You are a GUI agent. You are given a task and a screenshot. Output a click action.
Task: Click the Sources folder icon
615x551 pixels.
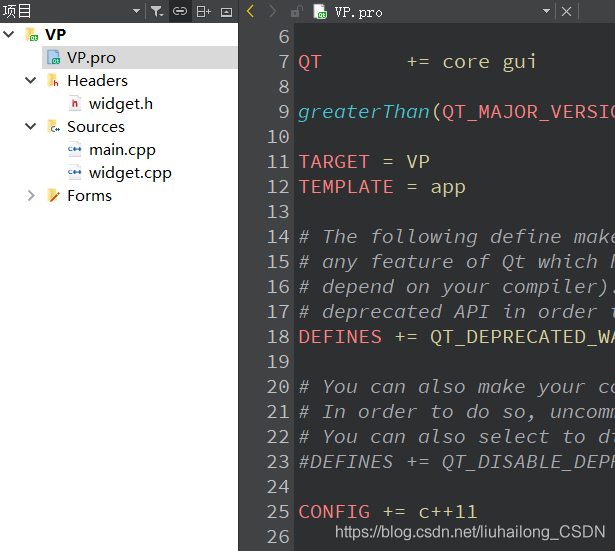click(53, 126)
